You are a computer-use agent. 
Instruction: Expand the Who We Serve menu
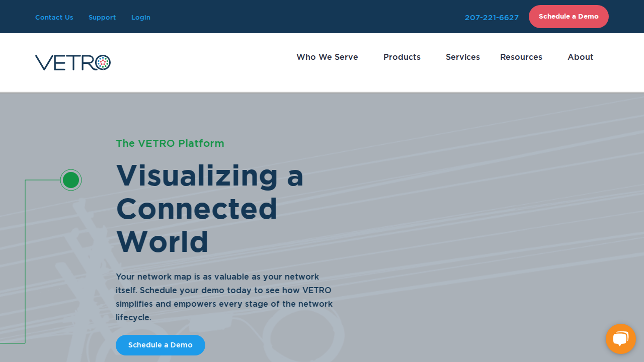tap(327, 57)
